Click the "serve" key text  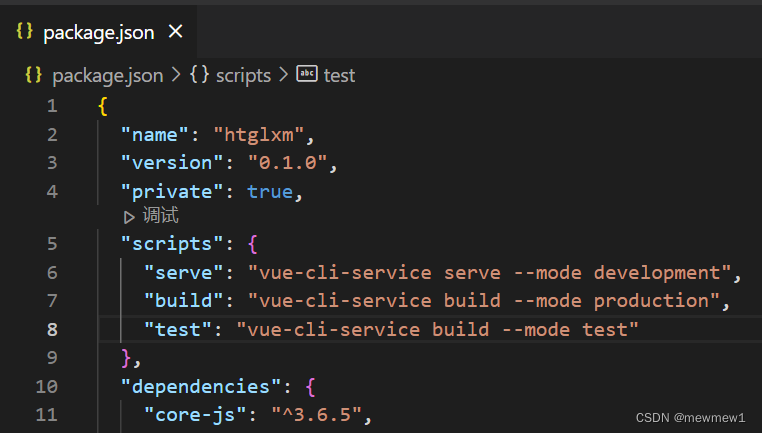click(x=184, y=273)
